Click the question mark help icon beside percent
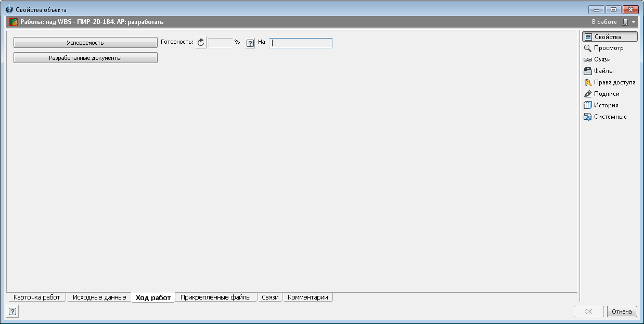 tap(250, 43)
